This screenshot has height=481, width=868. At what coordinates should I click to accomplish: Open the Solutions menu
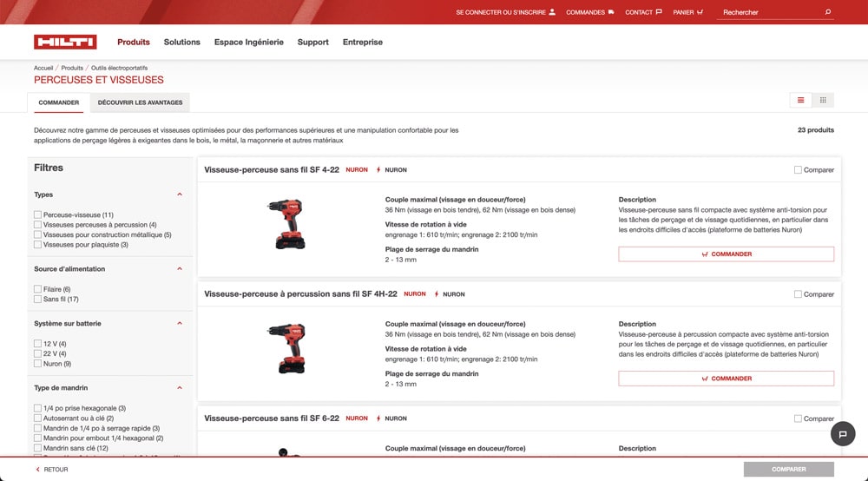tap(181, 42)
